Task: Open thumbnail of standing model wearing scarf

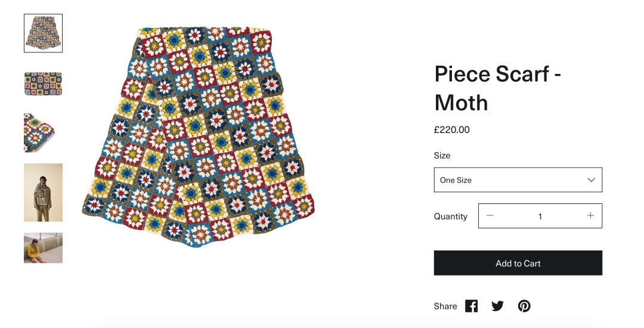Action: 43,193
